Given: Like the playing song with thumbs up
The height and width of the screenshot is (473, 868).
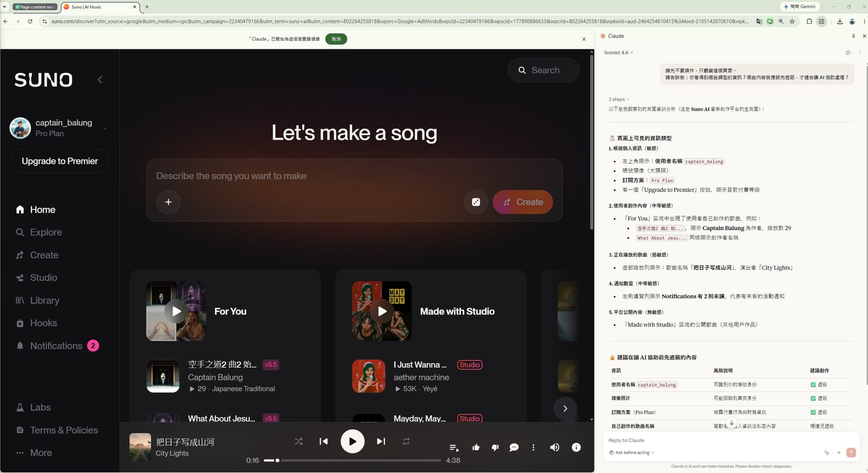Looking at the screenshot, I should click(x=476, y=447).
